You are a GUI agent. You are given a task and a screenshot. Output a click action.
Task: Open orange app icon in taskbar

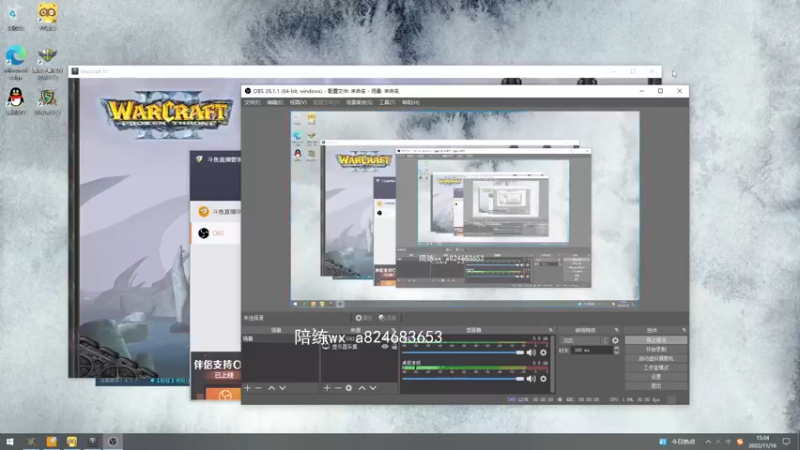52,441
